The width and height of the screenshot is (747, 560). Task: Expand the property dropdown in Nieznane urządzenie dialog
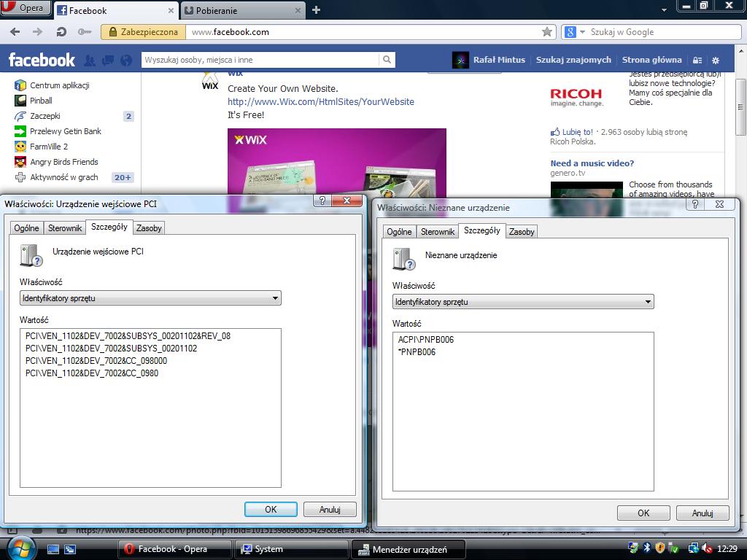pyautogui.click(x=648, y=302)
